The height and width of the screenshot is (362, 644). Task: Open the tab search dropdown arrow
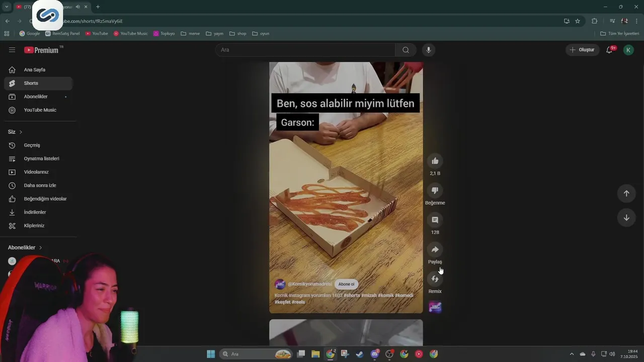(x=7, y=7)
